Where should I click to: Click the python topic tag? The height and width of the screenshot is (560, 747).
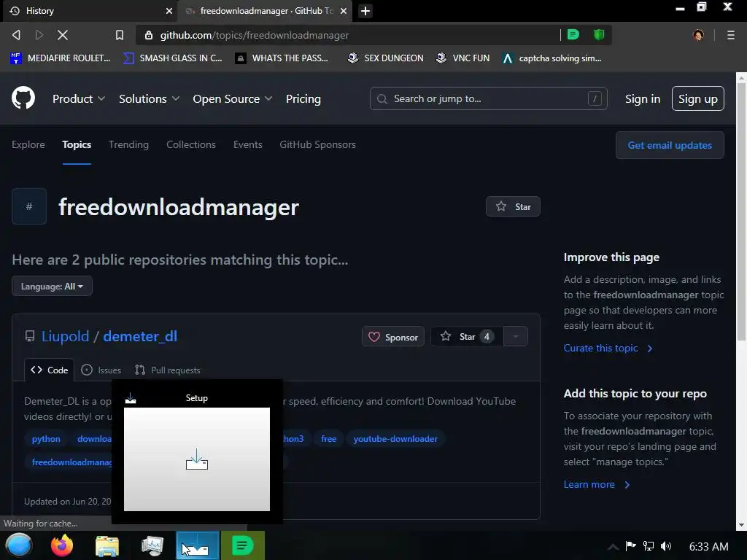click(46, 438)
